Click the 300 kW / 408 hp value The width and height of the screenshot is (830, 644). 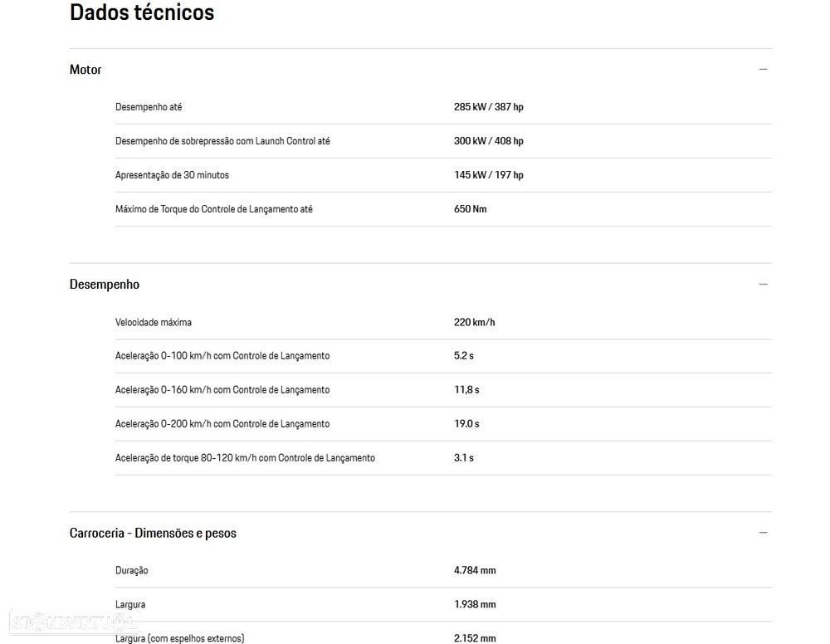click(x=489, y=141)
